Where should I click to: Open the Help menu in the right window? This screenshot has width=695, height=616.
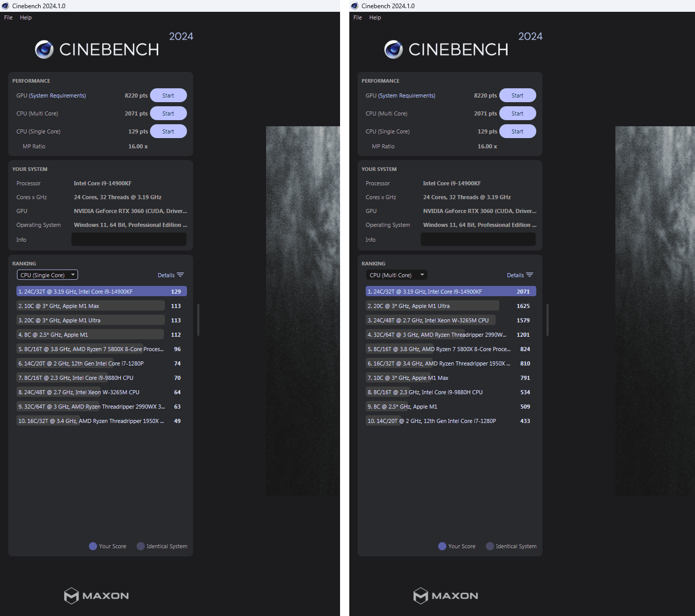375,17
